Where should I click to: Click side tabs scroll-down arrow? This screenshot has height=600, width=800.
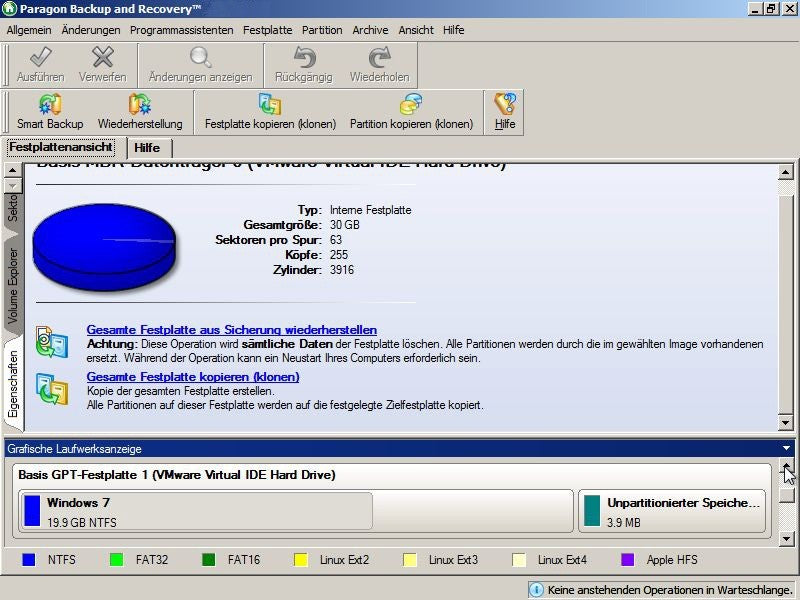click(12, 185)
